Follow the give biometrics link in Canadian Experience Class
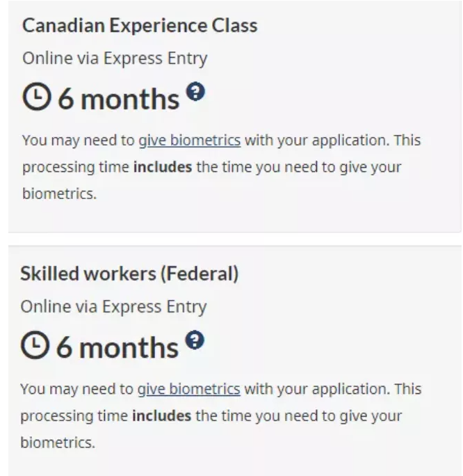 click(x=190, y=141)
